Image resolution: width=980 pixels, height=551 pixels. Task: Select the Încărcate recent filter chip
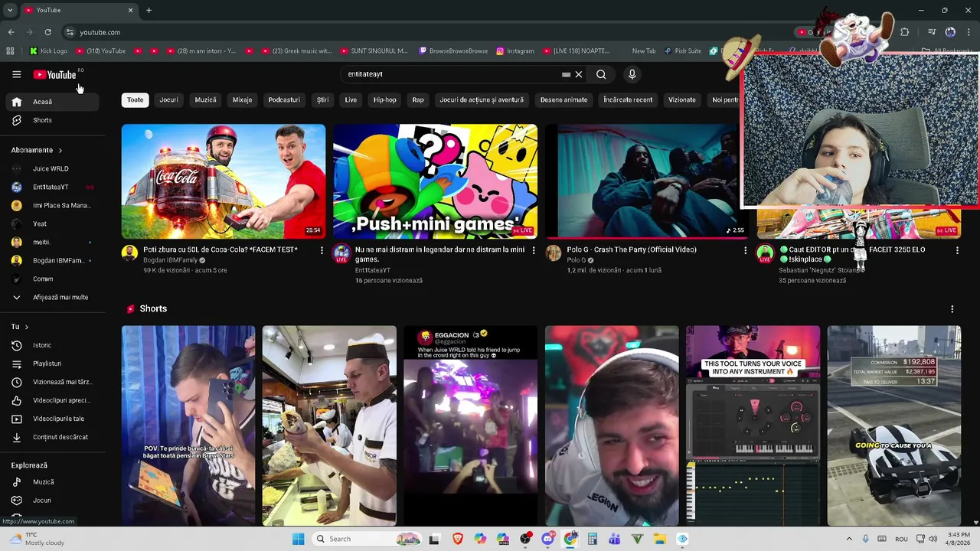pyautogui.click(x=628, y=100)
